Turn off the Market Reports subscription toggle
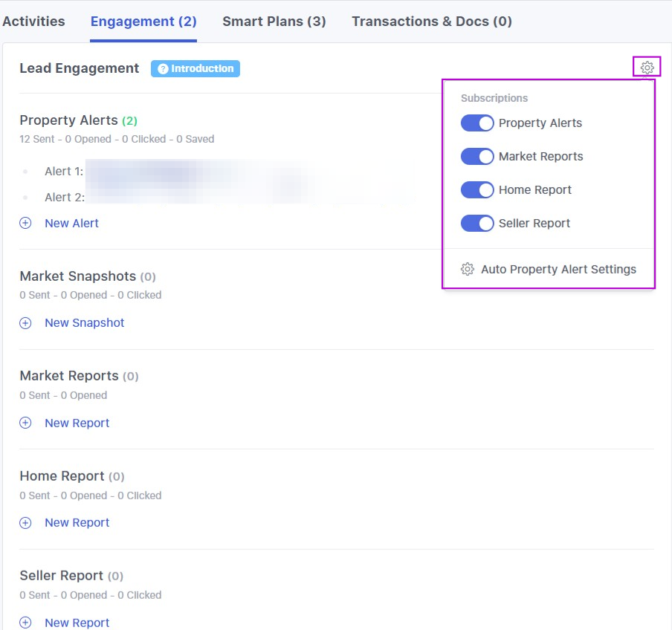The image size is (672, 630). click(477, 157)
